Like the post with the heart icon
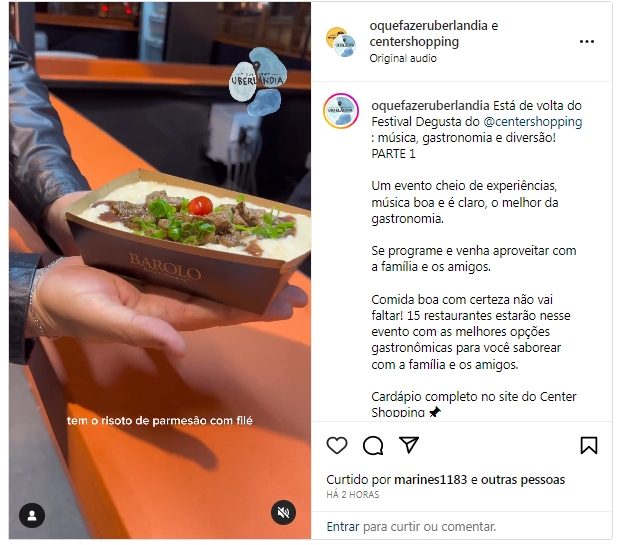The width and height of the screenshot is (619, 545). 337,446
